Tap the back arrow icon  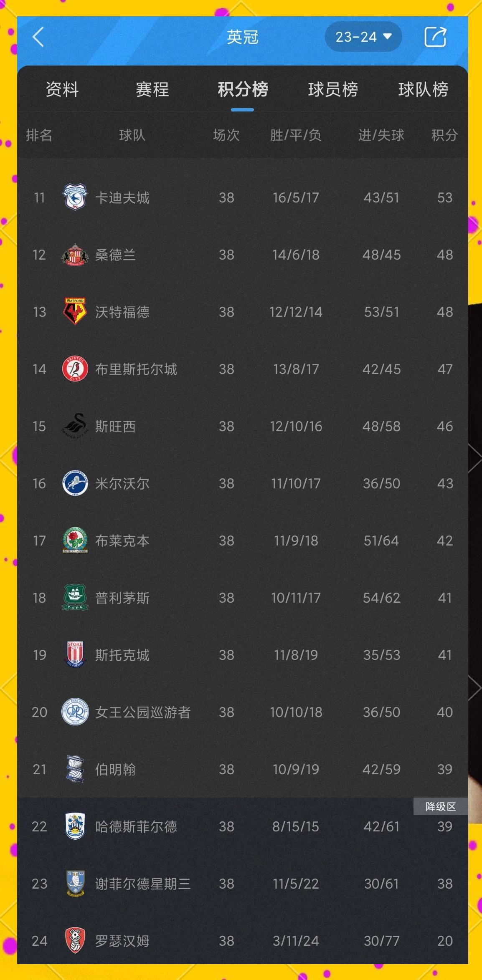click(x=38, y=37)
